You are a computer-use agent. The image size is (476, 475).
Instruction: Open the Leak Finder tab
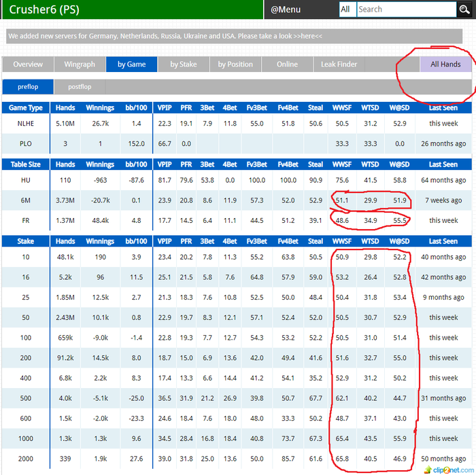point(339,65)
